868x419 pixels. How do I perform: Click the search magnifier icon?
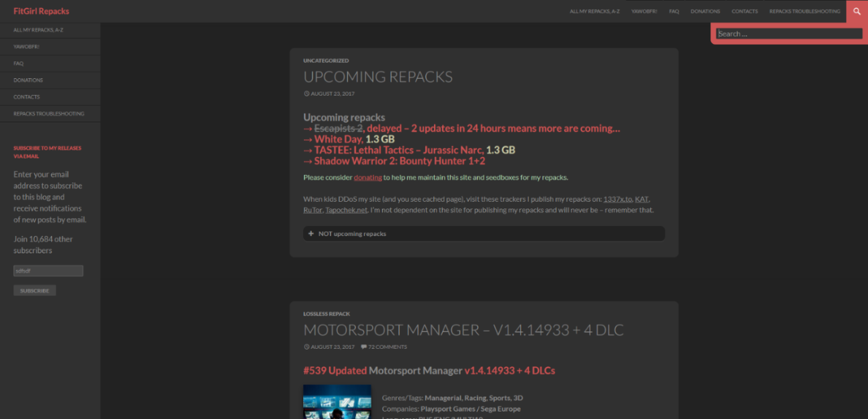coord(857,11)
